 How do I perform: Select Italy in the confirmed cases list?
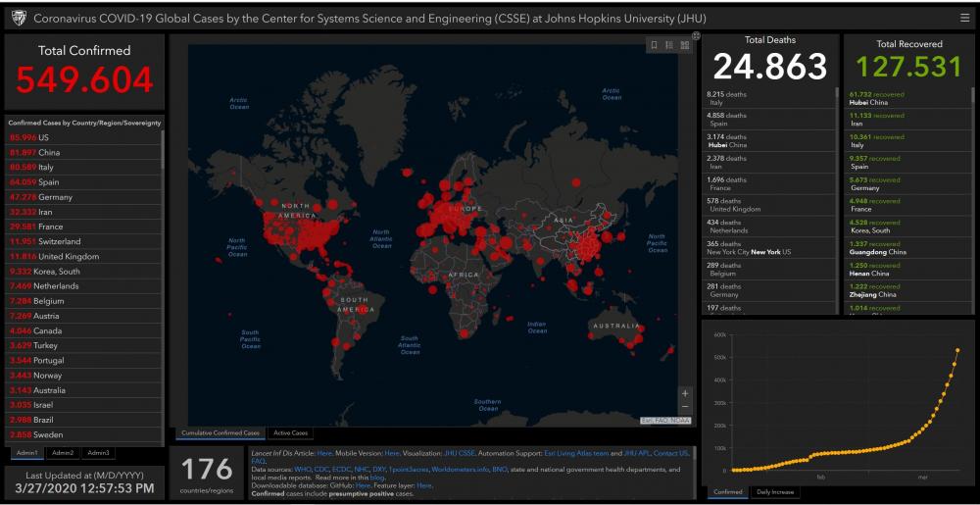click(45, 167)
